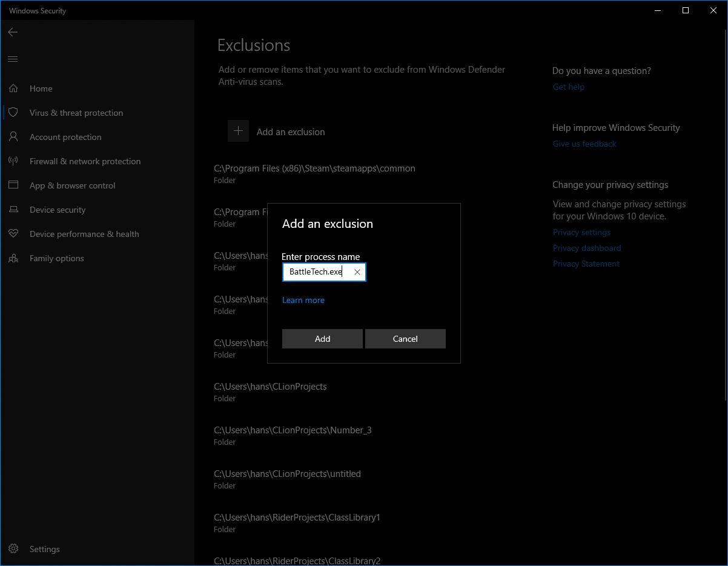Select the steamapps\common folder exclusion
728x566 pixels.
coord(314,173)
